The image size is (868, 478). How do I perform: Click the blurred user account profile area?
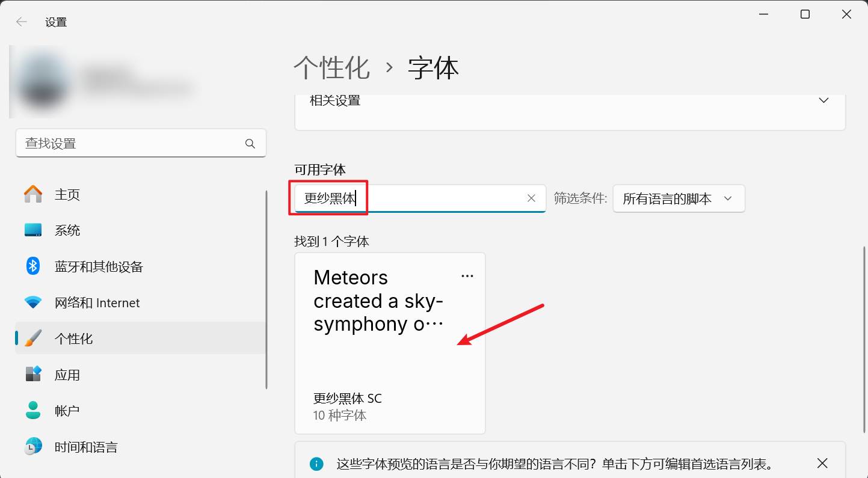click(x=102, y=81)
